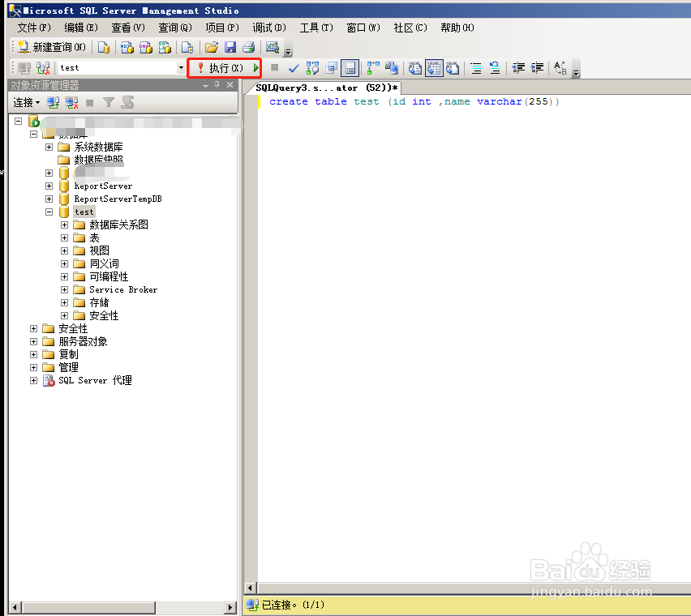The height and width of the screenshot is (616, 691).
Task: Select Results to Grid mode
Action: coord(434,68)
